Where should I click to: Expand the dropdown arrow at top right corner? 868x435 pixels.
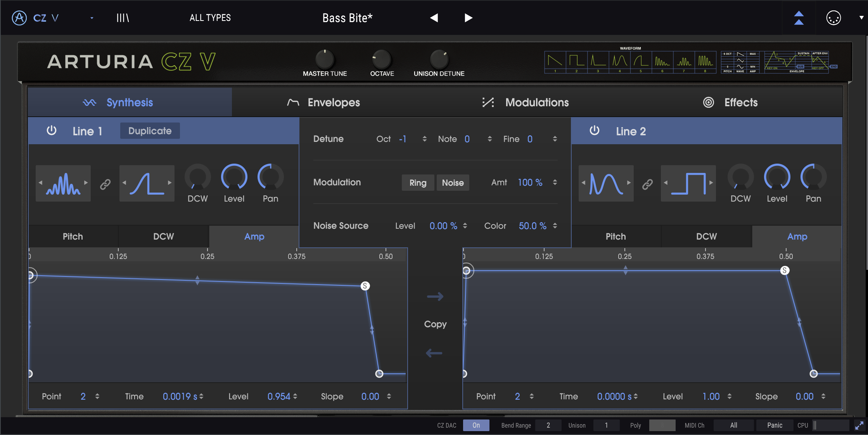pyautogui.click(x=861, y=18)
